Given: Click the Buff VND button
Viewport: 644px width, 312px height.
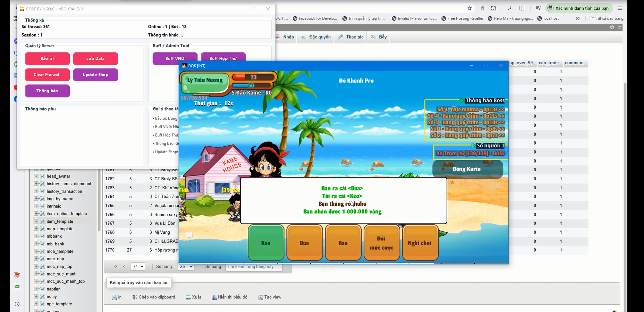Looking at the screenshot, I should pos(175,58).
